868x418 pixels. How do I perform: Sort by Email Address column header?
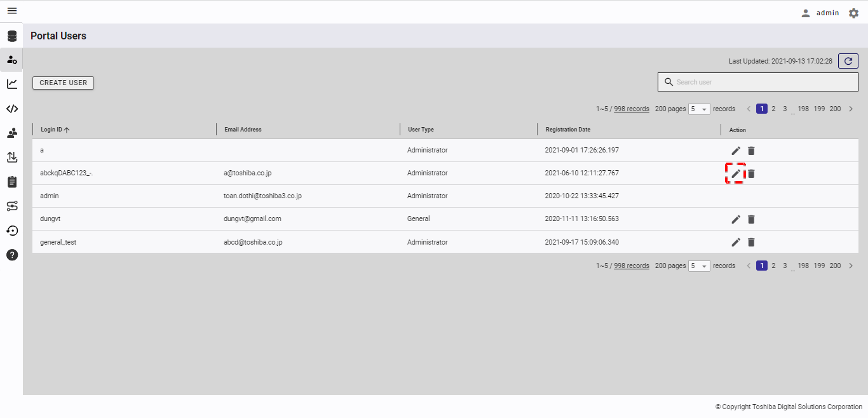click(x=243, y=130)
